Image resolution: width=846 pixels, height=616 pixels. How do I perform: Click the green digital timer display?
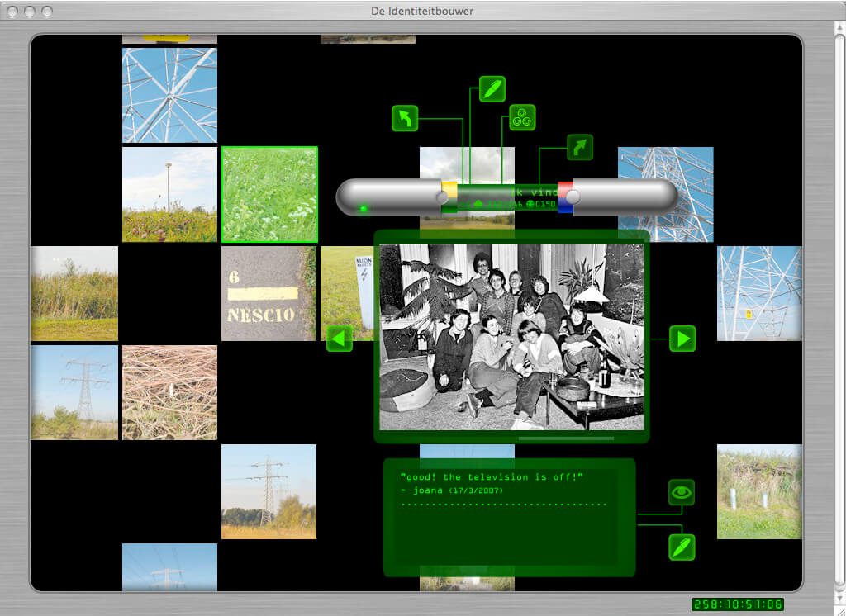click(x=737, y=604)
